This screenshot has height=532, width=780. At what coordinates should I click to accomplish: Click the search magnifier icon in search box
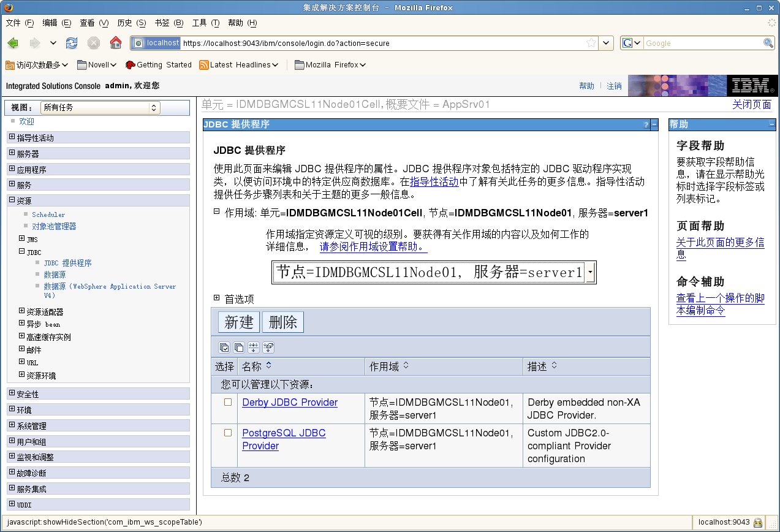(x=768, y=43)
